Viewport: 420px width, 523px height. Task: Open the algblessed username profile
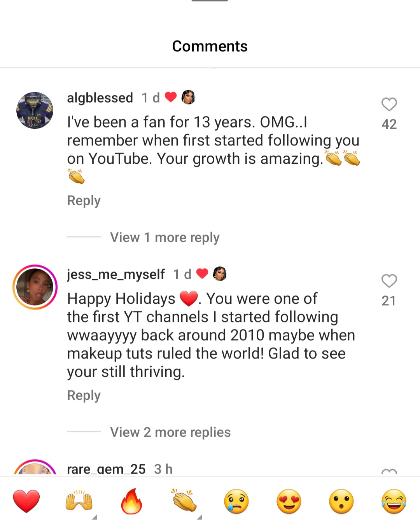(100, 98)
